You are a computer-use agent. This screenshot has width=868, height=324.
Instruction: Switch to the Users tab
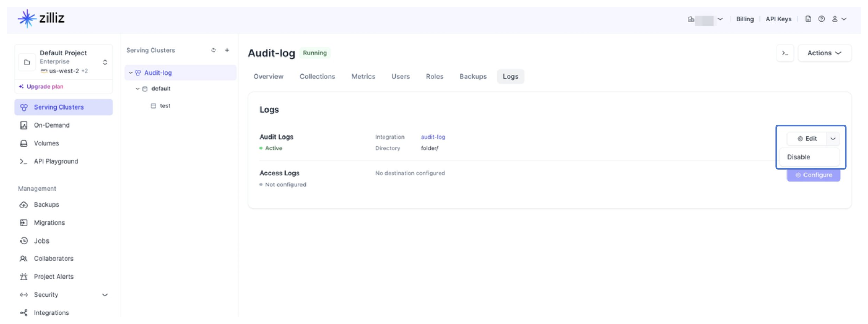click(400, 76)
